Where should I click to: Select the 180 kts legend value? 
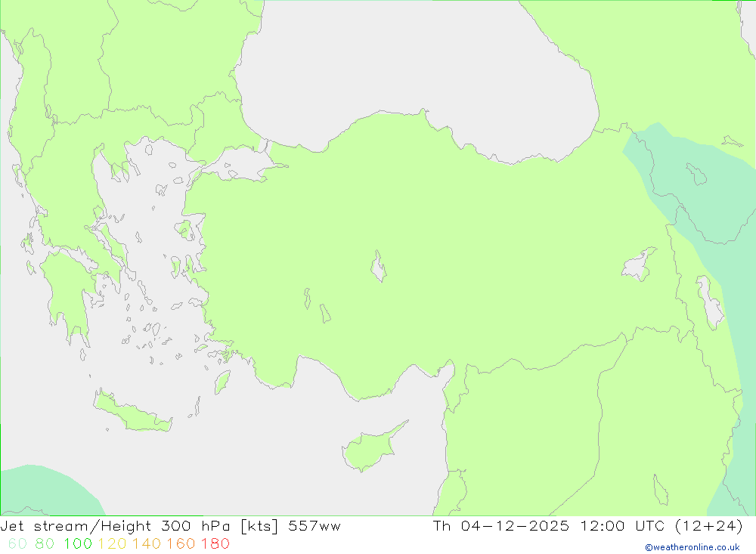[x=215, y=544]
